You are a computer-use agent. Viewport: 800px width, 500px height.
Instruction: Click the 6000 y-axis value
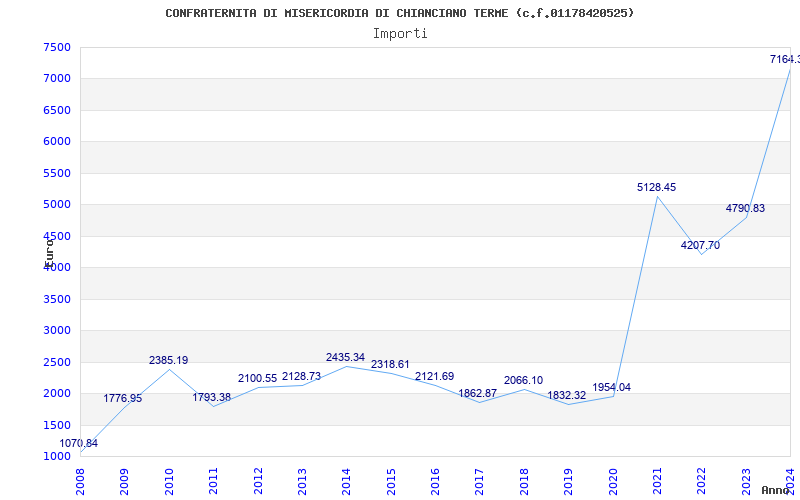[x=57, y=141]
